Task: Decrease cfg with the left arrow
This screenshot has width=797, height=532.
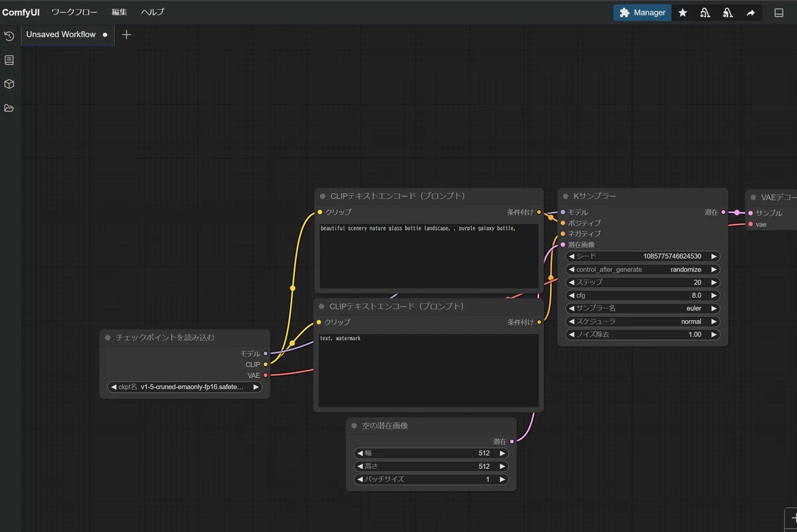Action: (x=571, y=296)
